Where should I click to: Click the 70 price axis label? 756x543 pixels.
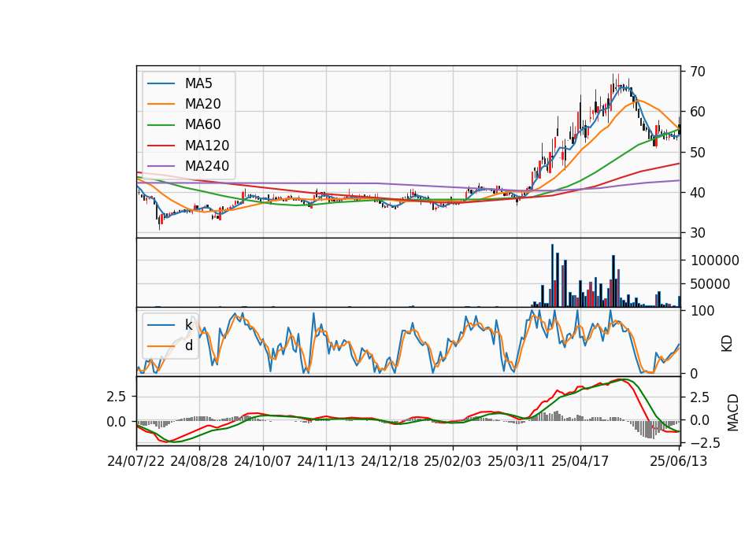698,72
